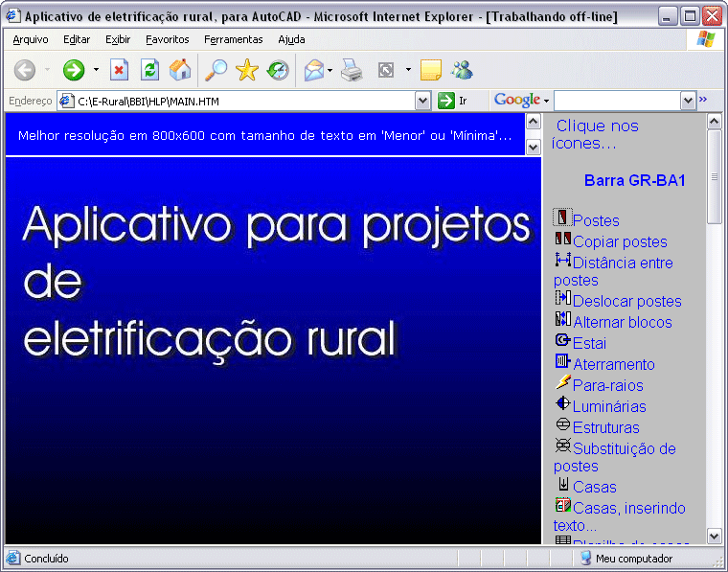Open the Deslocar postes link
This screenshot has height=572, width=728.
pos(626,301)
